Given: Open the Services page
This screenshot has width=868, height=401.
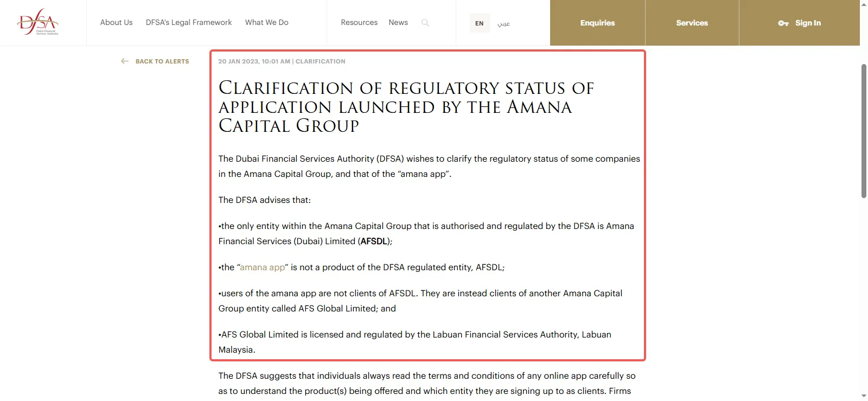Looking at the screenshot, I should (x=692, y=23).
